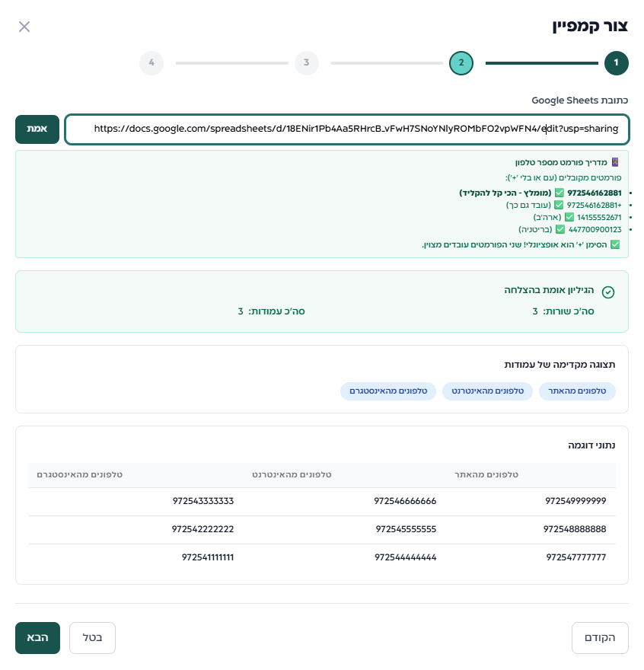The height and width of the screenshot is (670, 644).
Task: Click the בטל cancel button
Action: tap(92, 638)
